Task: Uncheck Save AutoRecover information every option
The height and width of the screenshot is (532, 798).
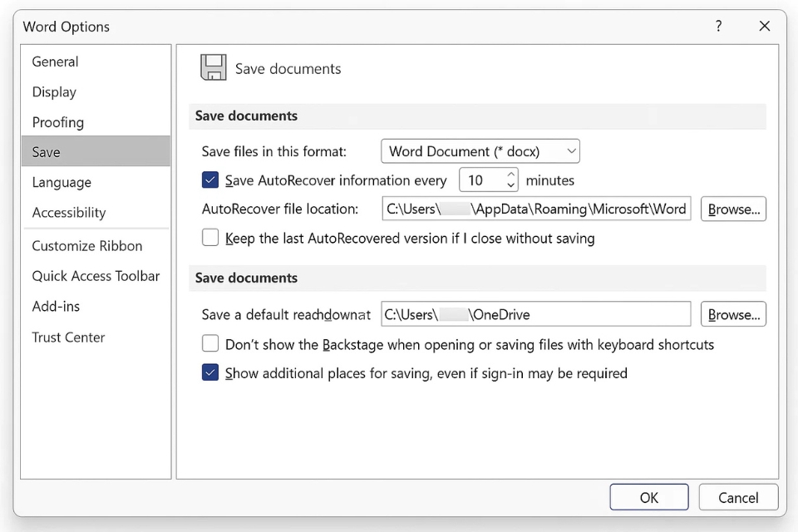Action: tap(210, 180)
